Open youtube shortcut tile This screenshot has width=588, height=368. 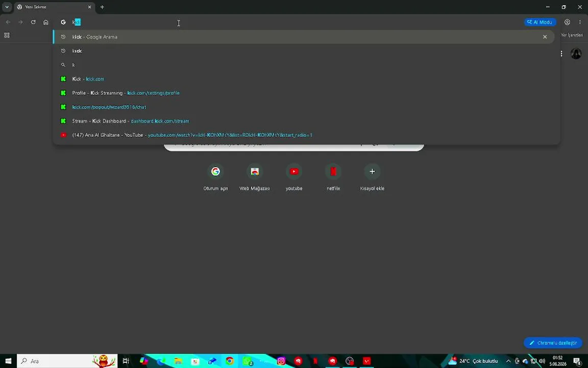pos(294,177)
